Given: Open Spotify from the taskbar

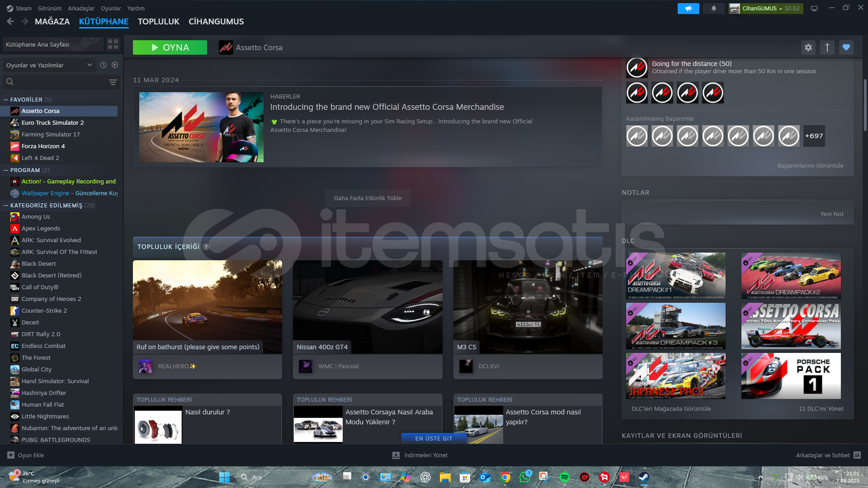Looking at the screenshot, I should pos(564,477).
